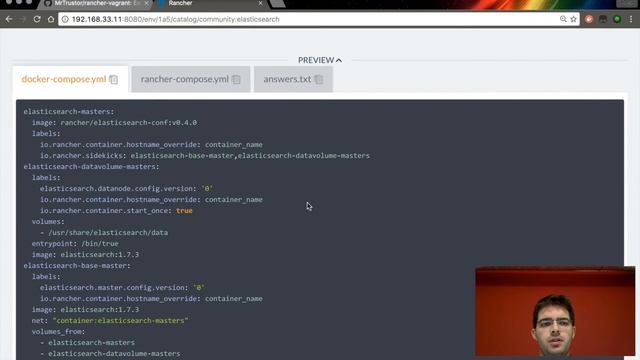Open the browser three-dot menu

[631, 19]
